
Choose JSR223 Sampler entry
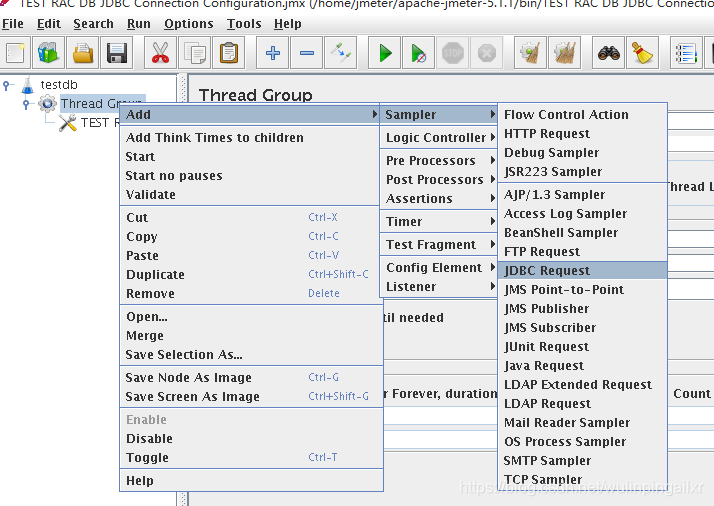(x=583, y=172)
